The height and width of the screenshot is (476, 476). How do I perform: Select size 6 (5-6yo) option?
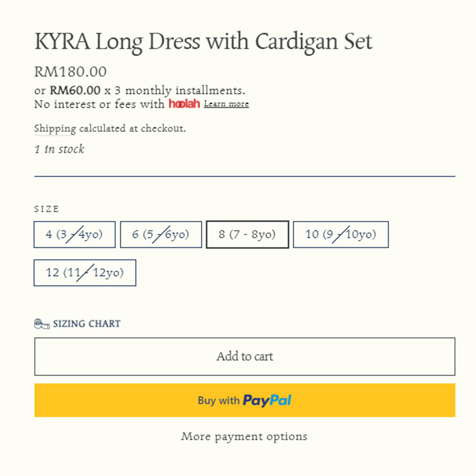coord(161,235)
